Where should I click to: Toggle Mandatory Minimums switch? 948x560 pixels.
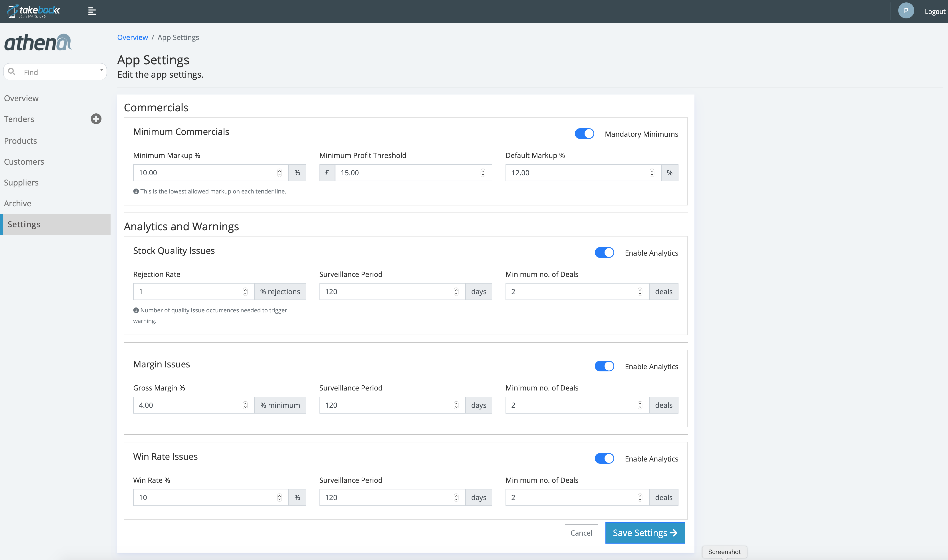click(x=584, y=134)
